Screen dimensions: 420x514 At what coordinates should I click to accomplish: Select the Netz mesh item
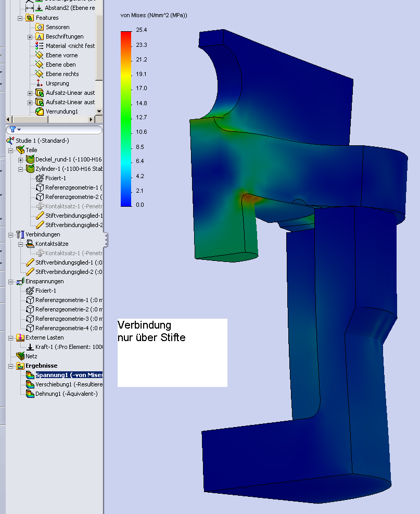click(31, 356)
